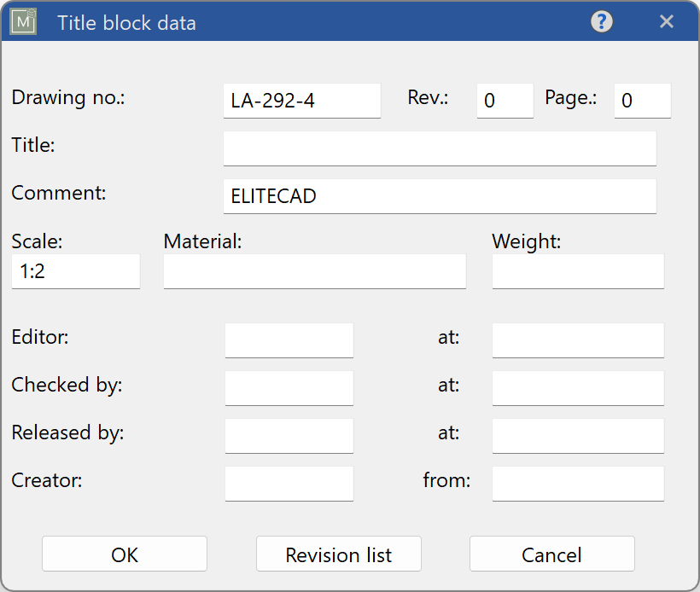The image size is (700, 592).
Task: Click the Scale field showing 1:2
Action: click(x=75, y=271)
